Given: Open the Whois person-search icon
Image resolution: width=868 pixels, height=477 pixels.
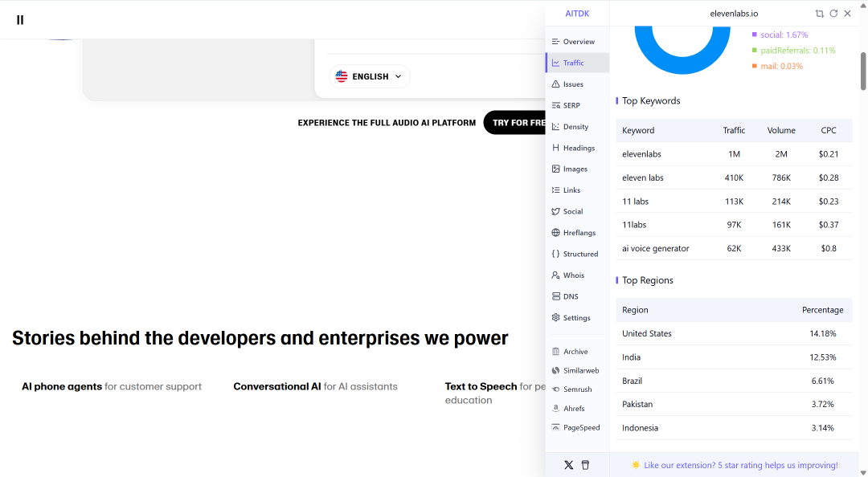Looking at the screenshot, I should 555,275.
